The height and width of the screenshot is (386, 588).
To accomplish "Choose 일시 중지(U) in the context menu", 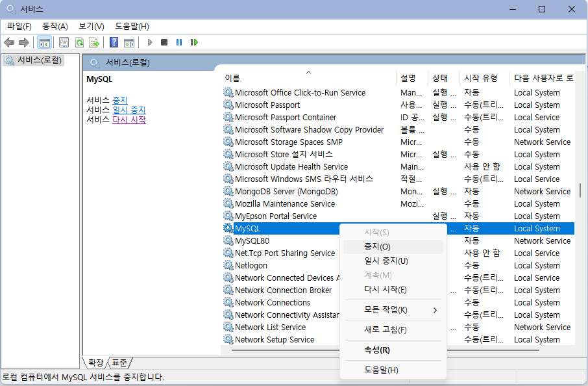I will pyautogui.click(x=393, y=261).
